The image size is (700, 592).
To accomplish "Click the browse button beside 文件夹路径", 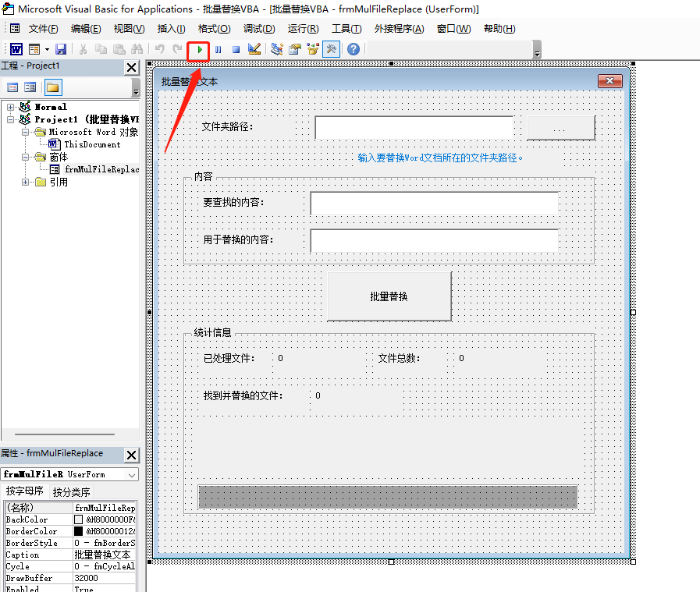I will coord(560,127).
